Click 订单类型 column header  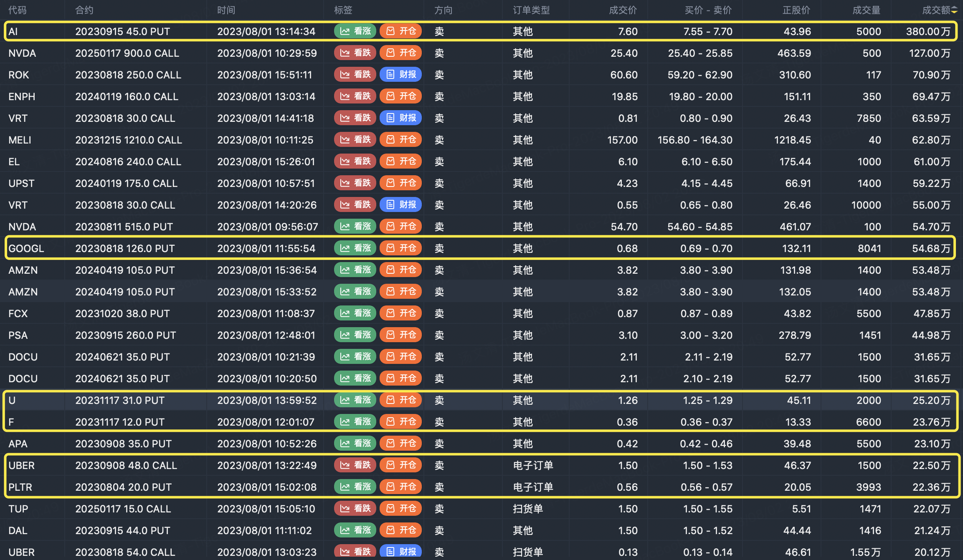(531, 10)
